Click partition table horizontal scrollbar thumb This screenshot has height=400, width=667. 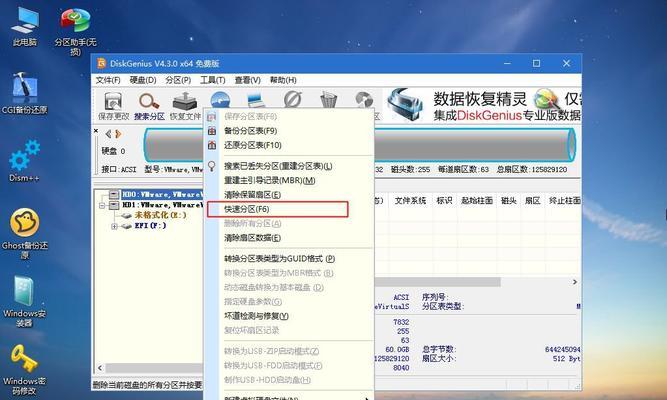click(437, 282)
